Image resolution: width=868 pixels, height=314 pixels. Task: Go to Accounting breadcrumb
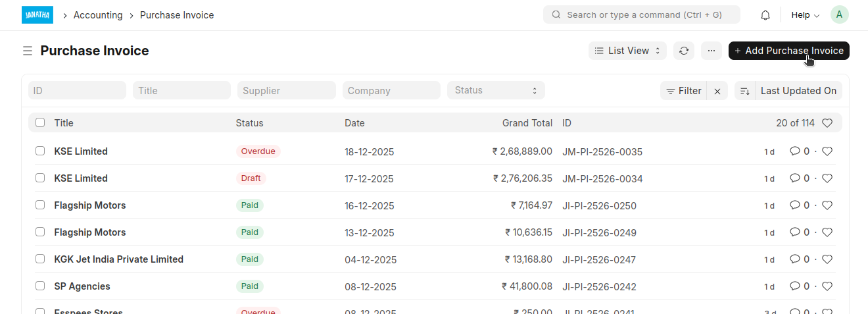tap(98, 15)
